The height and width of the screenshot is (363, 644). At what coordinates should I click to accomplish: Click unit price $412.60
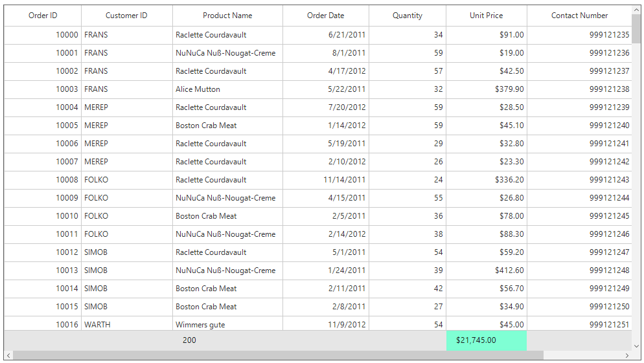click(487, 270)
